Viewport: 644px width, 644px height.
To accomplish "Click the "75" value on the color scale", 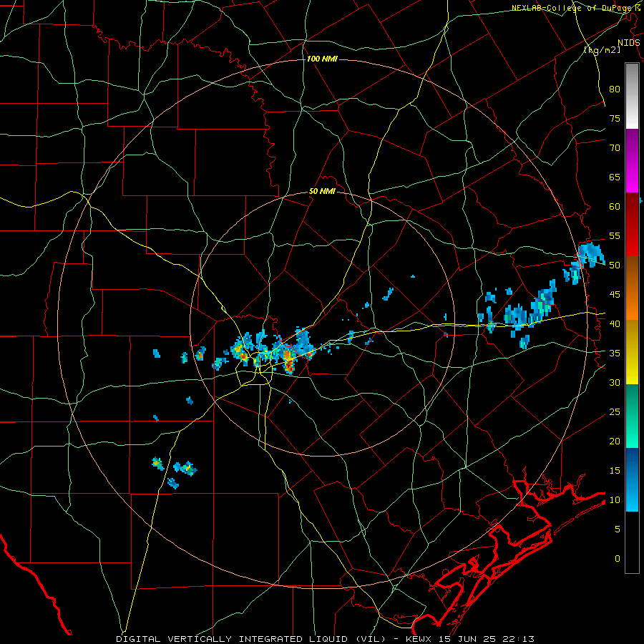I will [x=615, y=119].
